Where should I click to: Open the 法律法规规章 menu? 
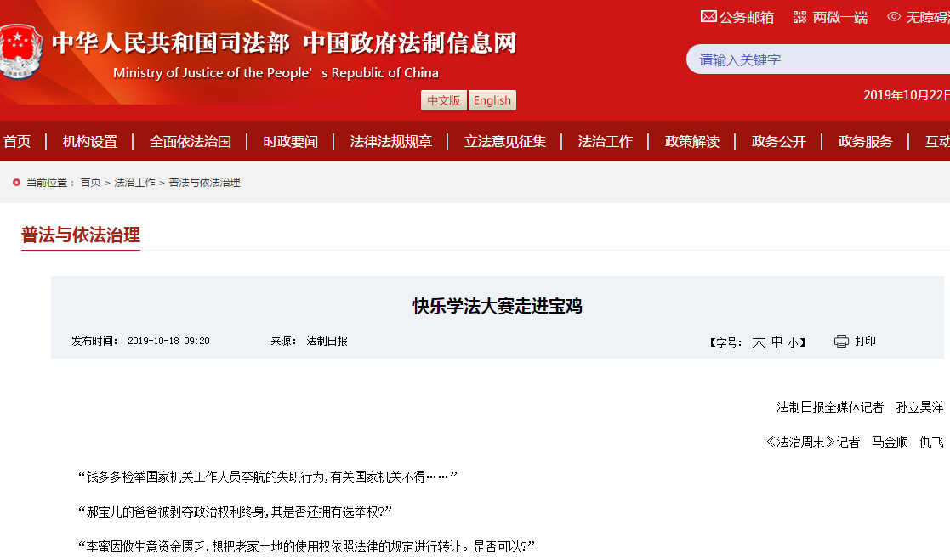tap(390, 141)
